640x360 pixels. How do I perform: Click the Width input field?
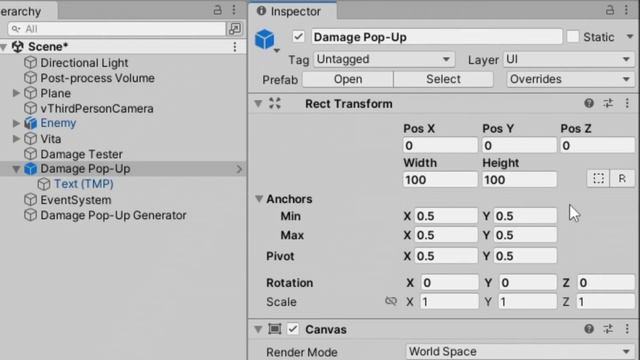(x=440, y=180)
